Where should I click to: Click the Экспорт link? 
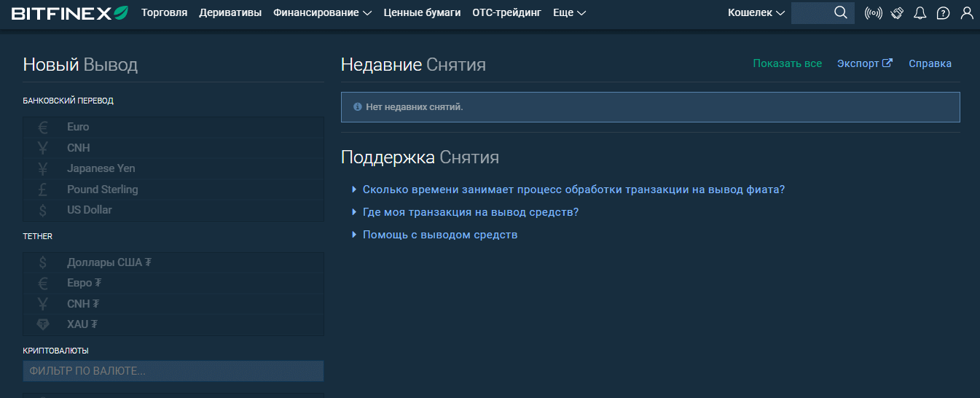tap(864, 63)
